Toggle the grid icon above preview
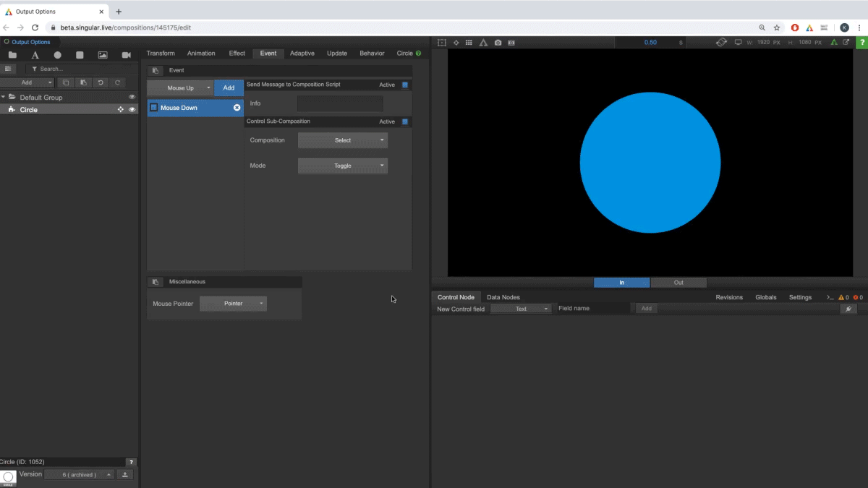 pos(469,43)
